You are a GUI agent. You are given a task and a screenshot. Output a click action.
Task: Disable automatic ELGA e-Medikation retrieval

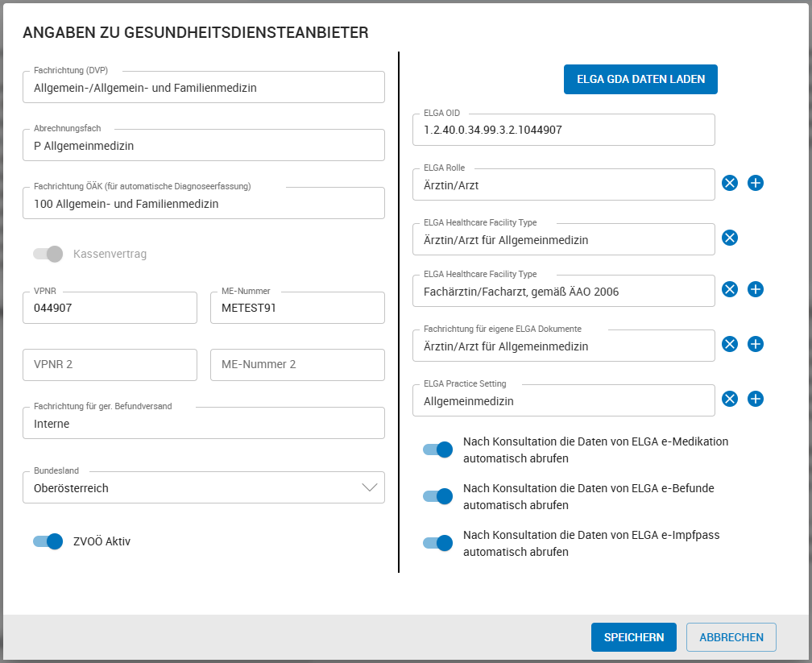click(437, 449)
